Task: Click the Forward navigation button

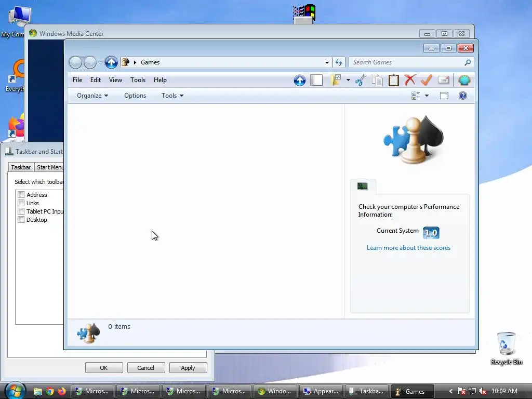Action: [90, 62]
